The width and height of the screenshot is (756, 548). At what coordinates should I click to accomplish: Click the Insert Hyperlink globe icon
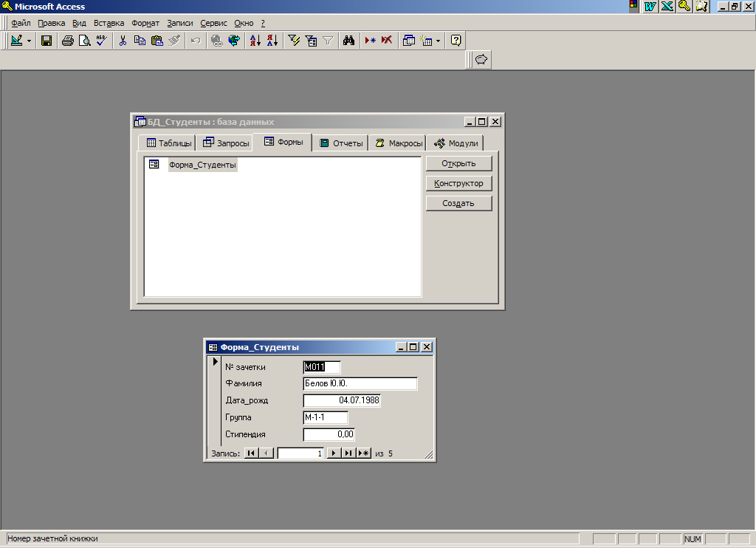tap(217, 41)
